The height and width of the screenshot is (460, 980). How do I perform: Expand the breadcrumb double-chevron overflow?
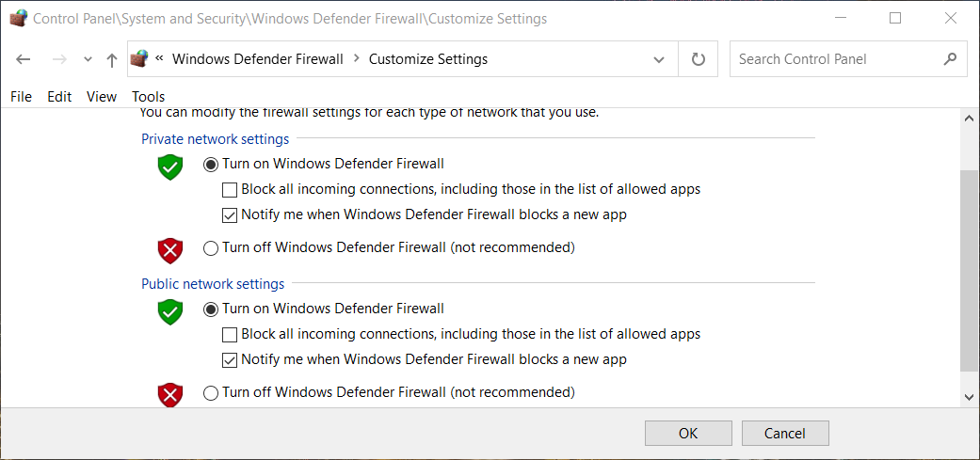click(159, 58)
